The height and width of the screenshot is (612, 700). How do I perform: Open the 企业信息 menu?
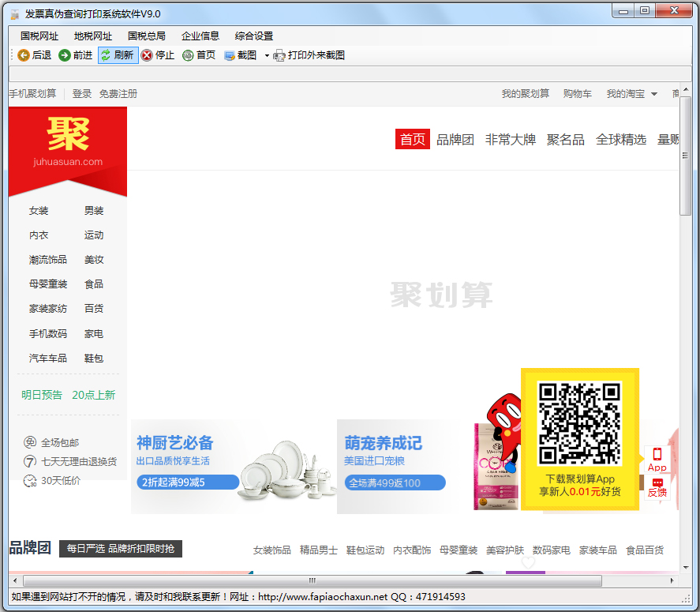click(200, 36)
